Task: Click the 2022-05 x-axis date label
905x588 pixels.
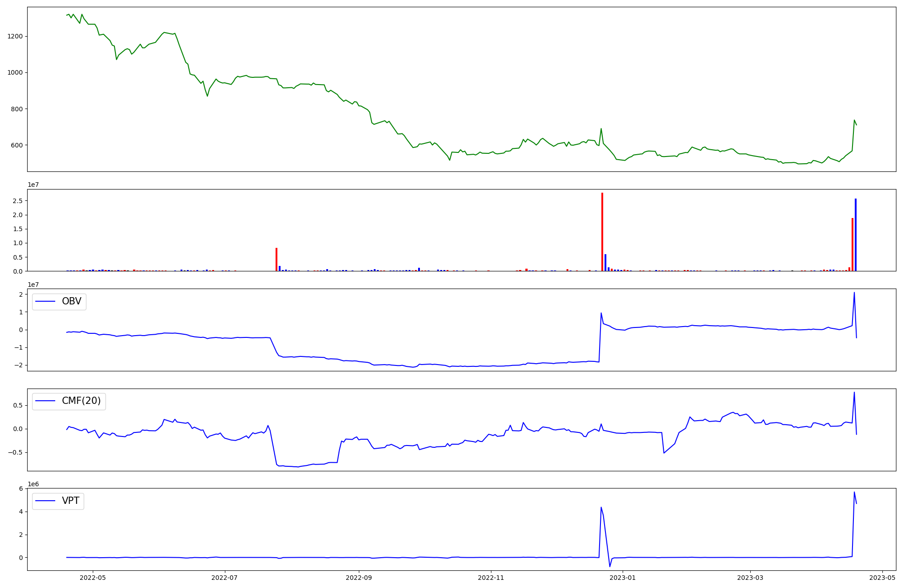Action: 93,577
